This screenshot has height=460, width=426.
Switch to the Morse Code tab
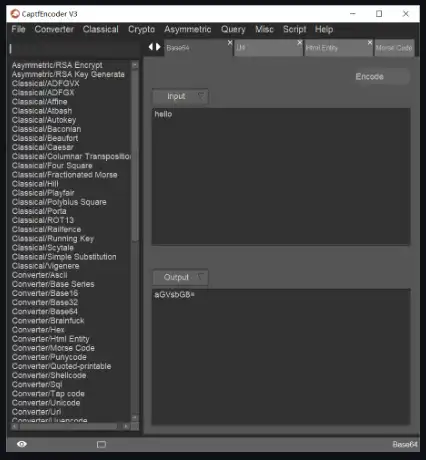tap(394, 48)
